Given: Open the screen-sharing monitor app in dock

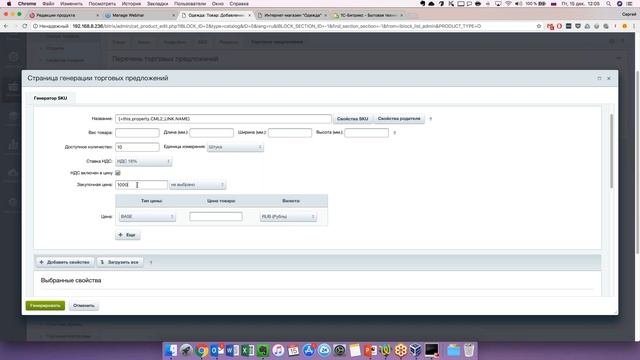Looking at the screenshot, I should 431,350.
